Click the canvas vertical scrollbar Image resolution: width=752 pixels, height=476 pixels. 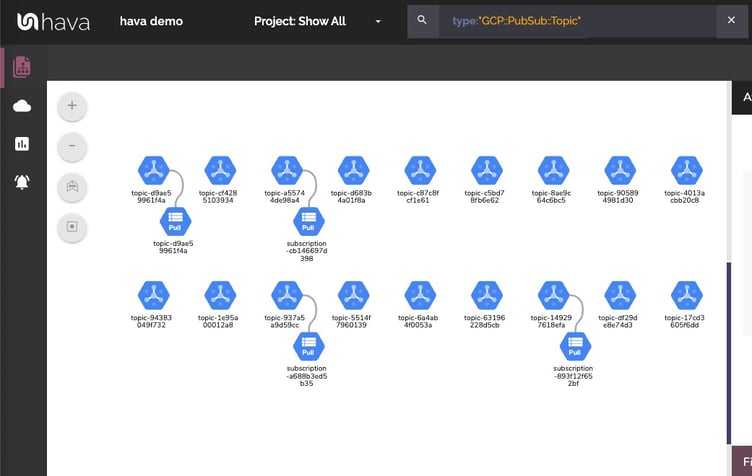[x=729, y=353]
